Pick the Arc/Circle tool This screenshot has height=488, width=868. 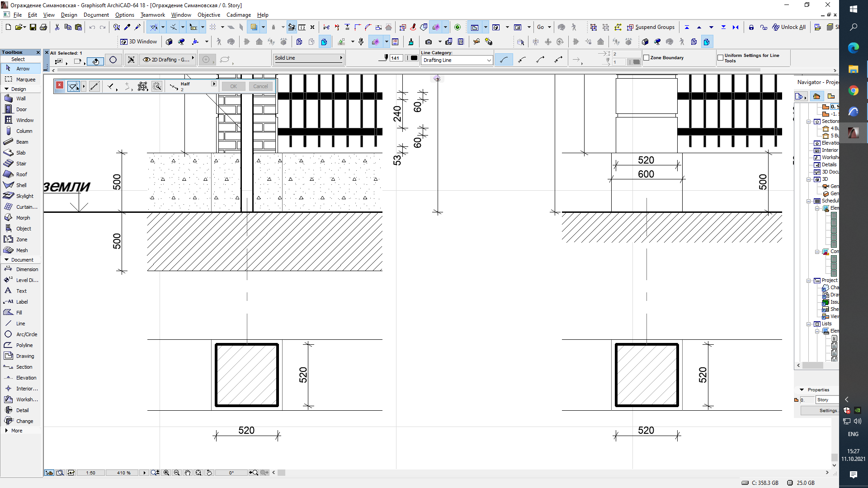pos(21,334)
